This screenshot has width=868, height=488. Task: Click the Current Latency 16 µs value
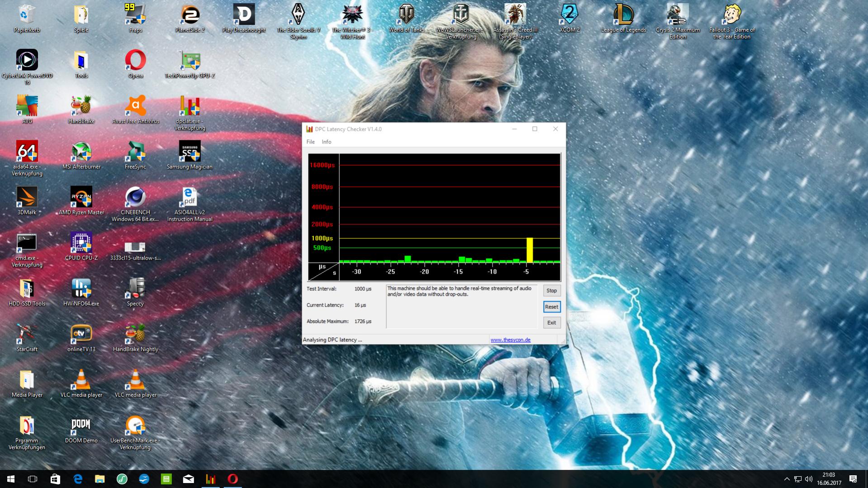click(360, 305)
